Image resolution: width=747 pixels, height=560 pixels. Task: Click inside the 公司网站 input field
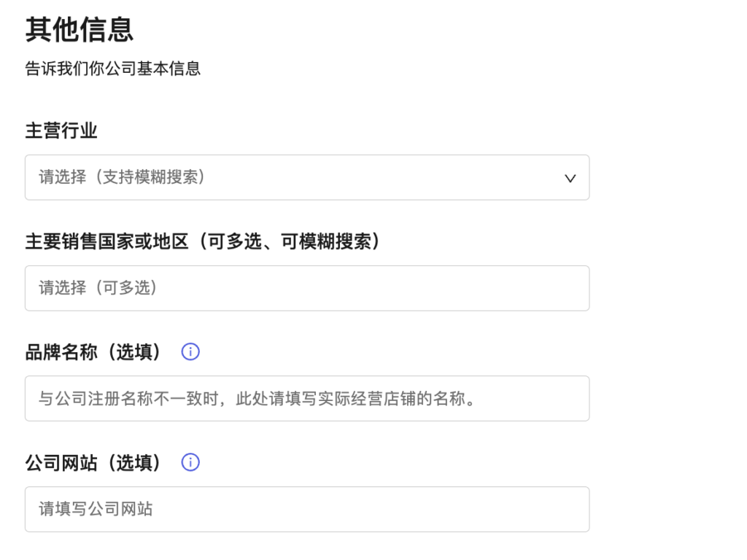(306, 509)
